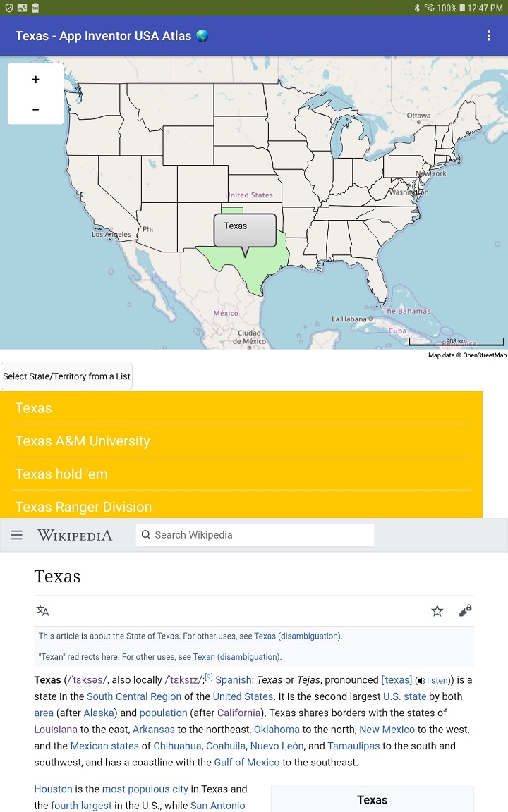508x812 pixels.
Task: Open the protected edit pencil icon
Action: [465, 611]
